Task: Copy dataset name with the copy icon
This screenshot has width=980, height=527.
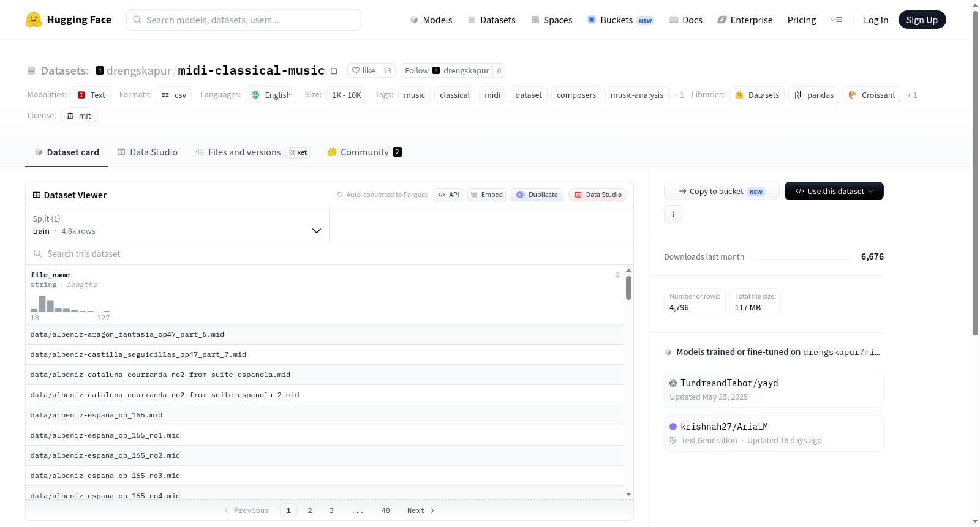Action: coord(333,70)
